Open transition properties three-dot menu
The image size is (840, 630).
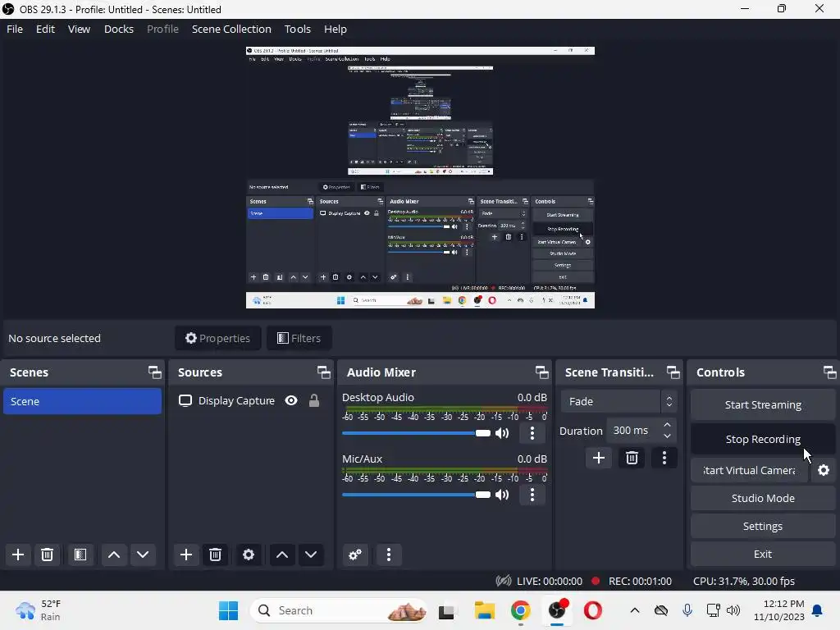point(664,458)
